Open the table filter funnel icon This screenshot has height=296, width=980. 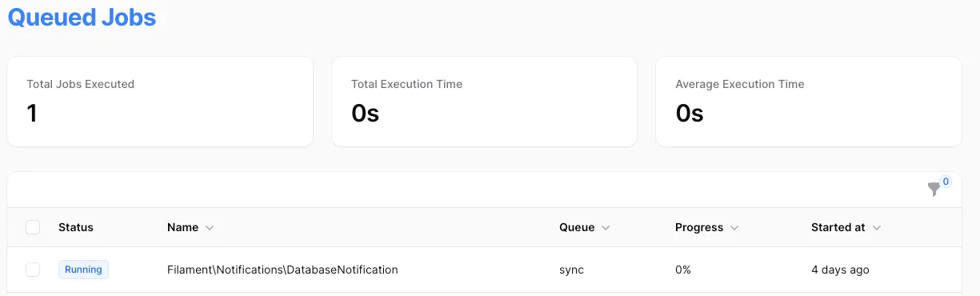coord(934,190)
